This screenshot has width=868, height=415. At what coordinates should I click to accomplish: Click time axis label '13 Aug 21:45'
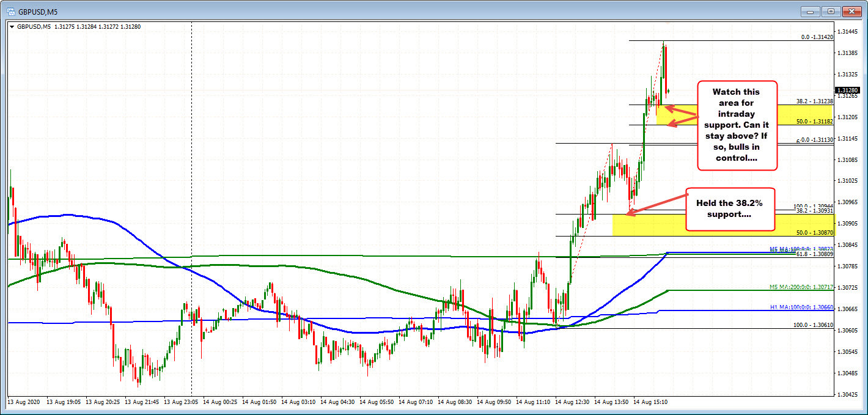[x=143, y=402]
